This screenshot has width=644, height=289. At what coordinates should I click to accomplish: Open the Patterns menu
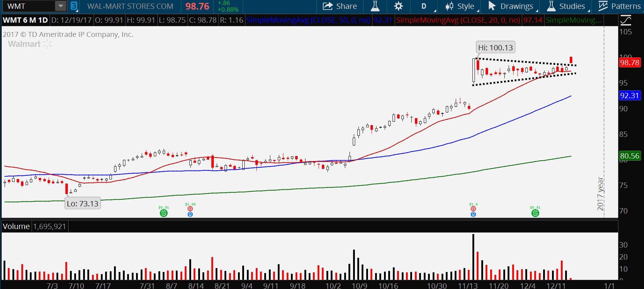click(619, 6)
